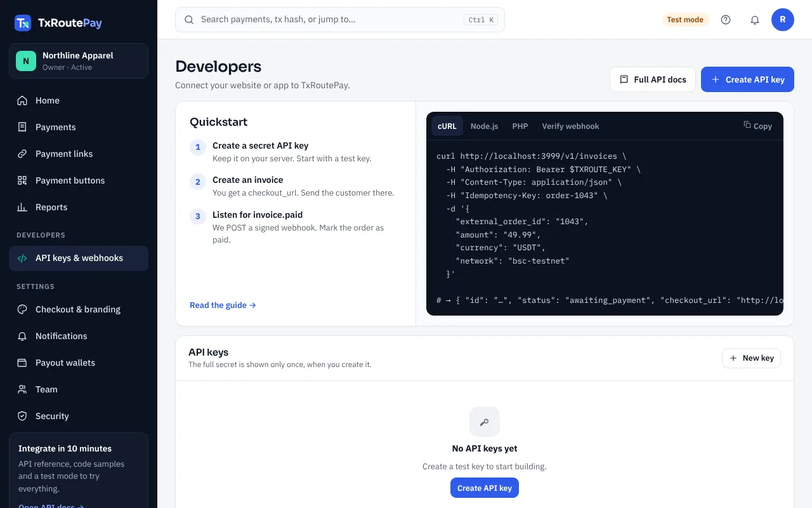Image resolution: width=812 pixels, height=508 pixels.
Task: Open the Home sidebar icon
Action: coord(22,100)
